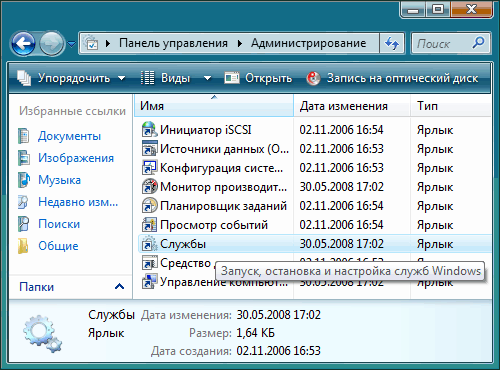Open the Виды dropdown arrow
The height and width of the screenshot is (370, 500).
pyautogui.click(x=207, y=78)
